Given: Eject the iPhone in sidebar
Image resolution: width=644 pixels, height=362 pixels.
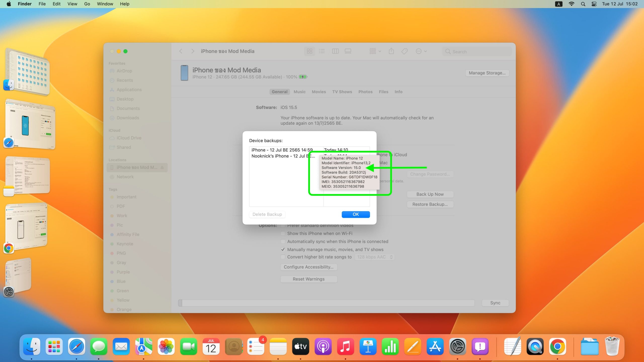Looking at the screenshot, I should (162, 167).
